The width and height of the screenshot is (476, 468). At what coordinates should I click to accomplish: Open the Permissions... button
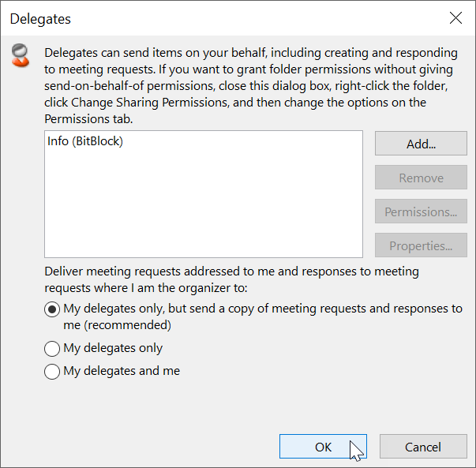421,212
